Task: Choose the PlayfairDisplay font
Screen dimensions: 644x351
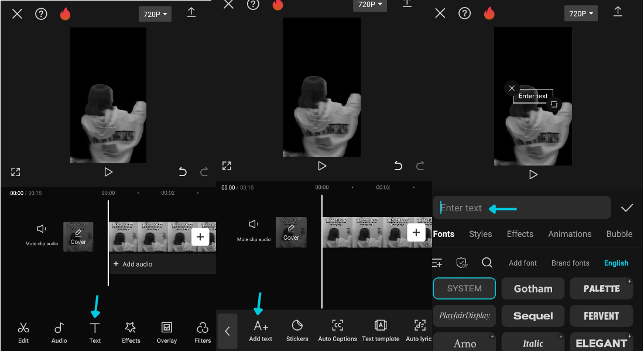Action: [x=464, y=316]
